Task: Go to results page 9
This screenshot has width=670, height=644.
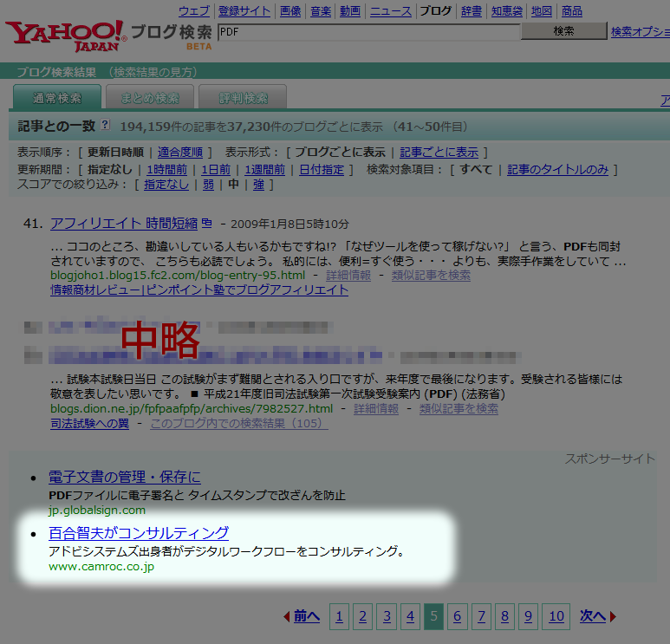Action: pos(528,616)
